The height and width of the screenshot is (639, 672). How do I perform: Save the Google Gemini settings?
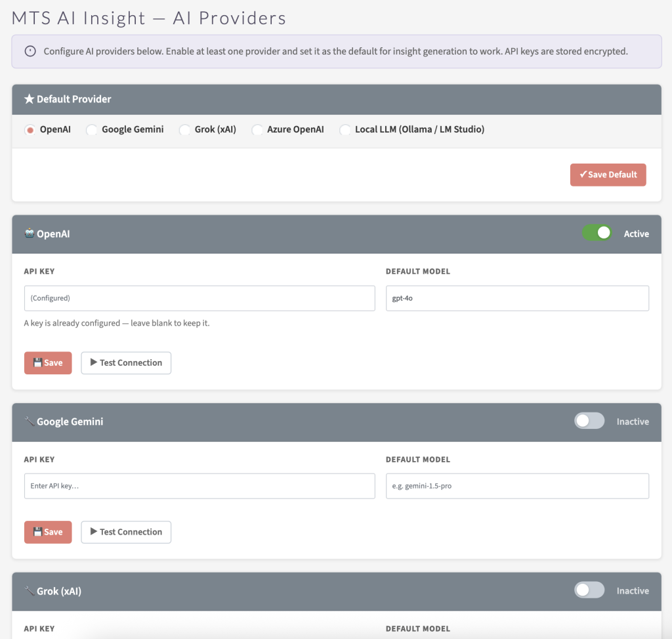48,532
